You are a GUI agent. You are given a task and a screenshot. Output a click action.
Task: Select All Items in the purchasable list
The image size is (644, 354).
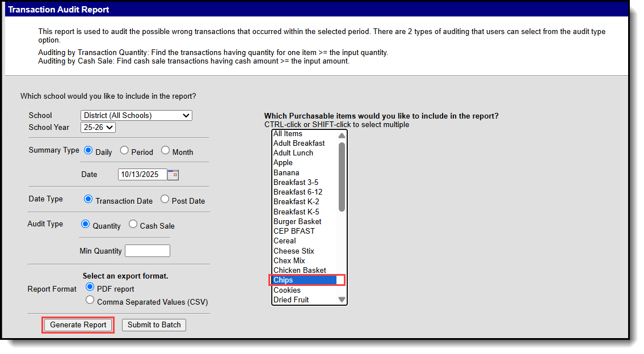[288, 133]
